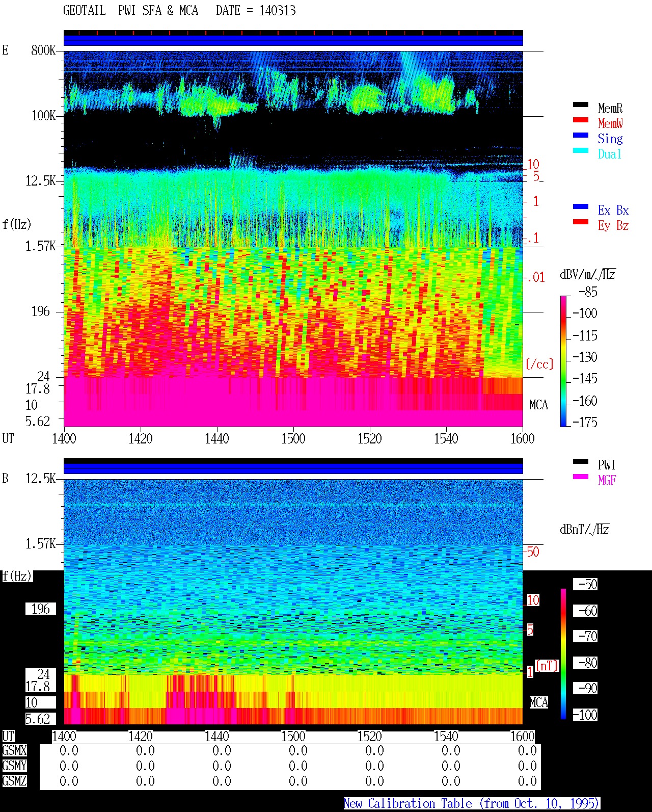Select the Ex Bx legend label
The width and height of the screenshot is (652, 812).
pos(613,210)
